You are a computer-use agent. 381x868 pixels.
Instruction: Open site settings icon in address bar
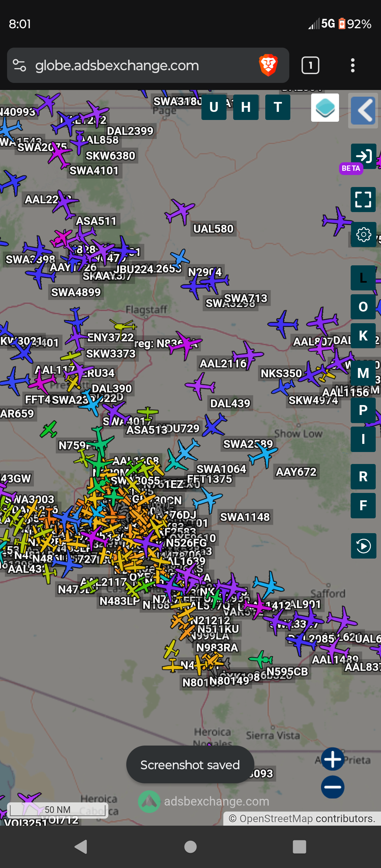click(x=19, y=65)
